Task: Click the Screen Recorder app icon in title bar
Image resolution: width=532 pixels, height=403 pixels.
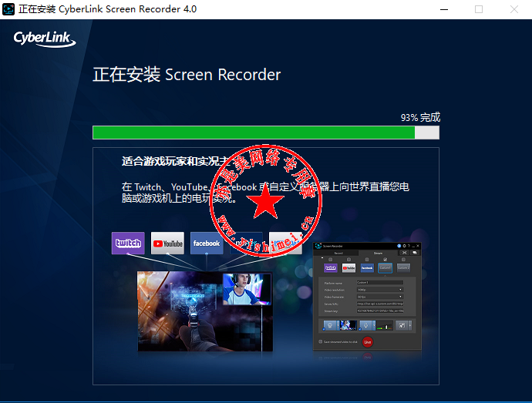Action: pyautogui.click(x=8, y=9)
